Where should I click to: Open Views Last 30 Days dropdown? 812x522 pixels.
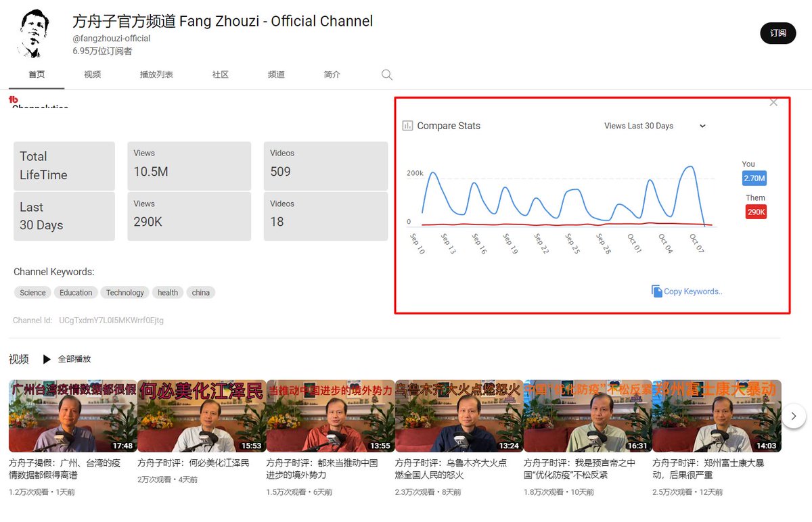654,126
